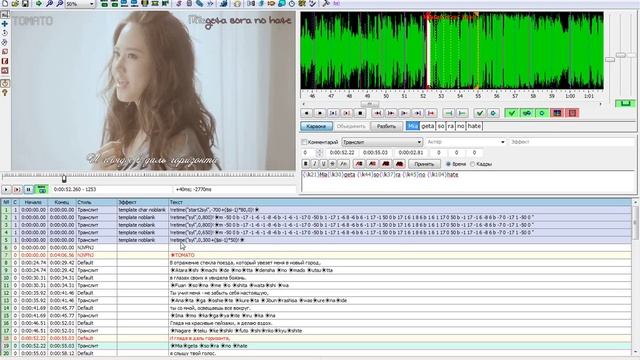The width and height of the screenshot is (640, 360).
Task: Click the Разбить button
Action: click(x=386, y=127)
